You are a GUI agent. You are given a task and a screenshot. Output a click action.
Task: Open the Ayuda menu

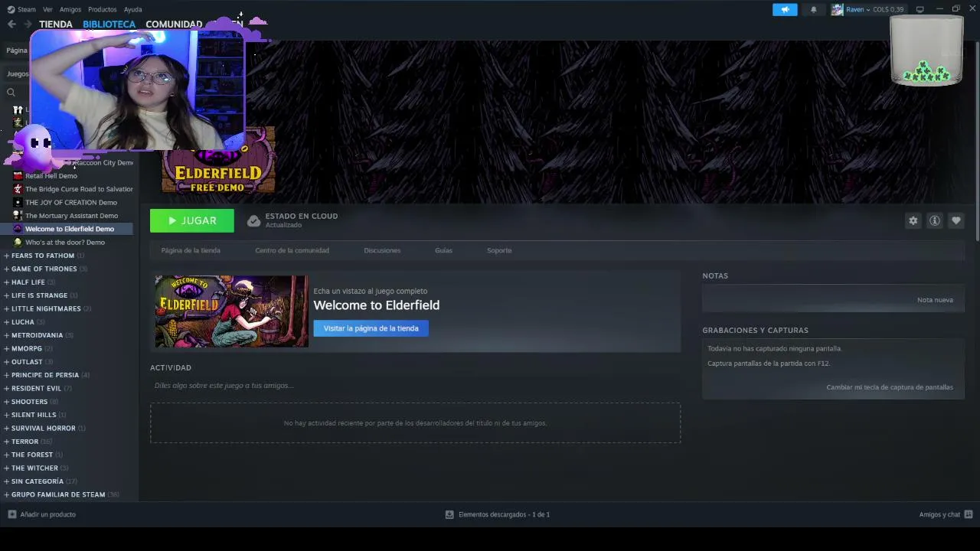[x=132, y=9]
